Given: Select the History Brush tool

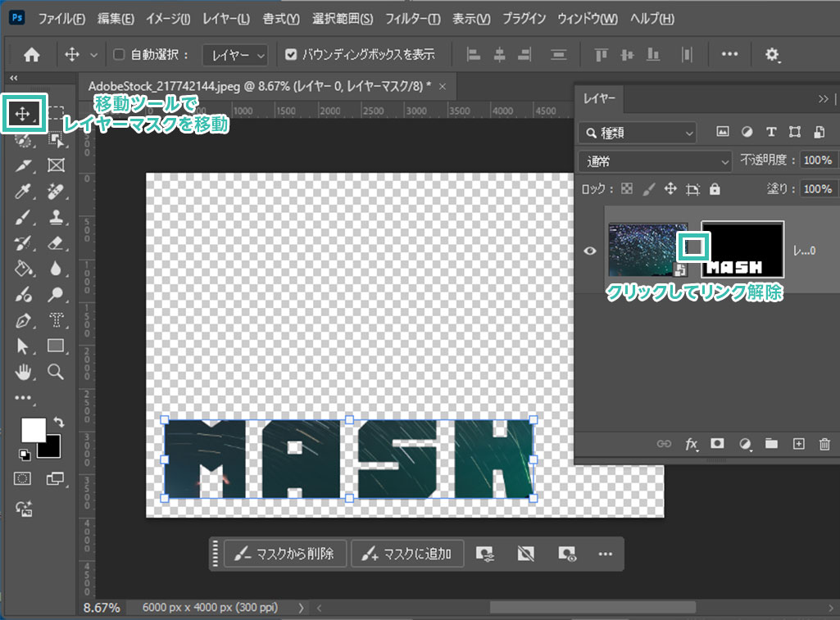Looking at the screenshot, I should tap(22, 242).
